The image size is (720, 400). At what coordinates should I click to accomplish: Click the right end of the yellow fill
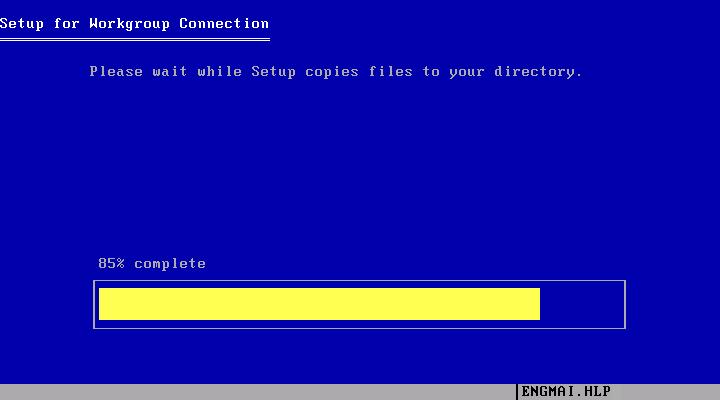(x=537, y=304)
